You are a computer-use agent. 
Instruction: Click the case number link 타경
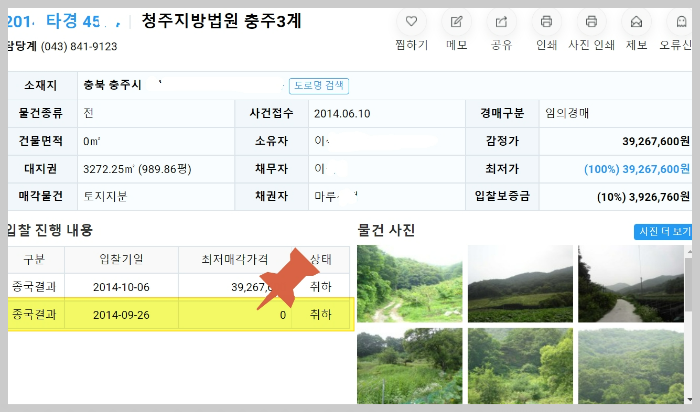tap(62, 21)
